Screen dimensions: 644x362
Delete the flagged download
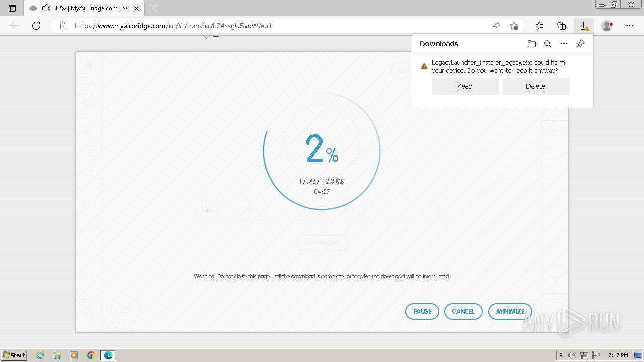click(535, 86)
